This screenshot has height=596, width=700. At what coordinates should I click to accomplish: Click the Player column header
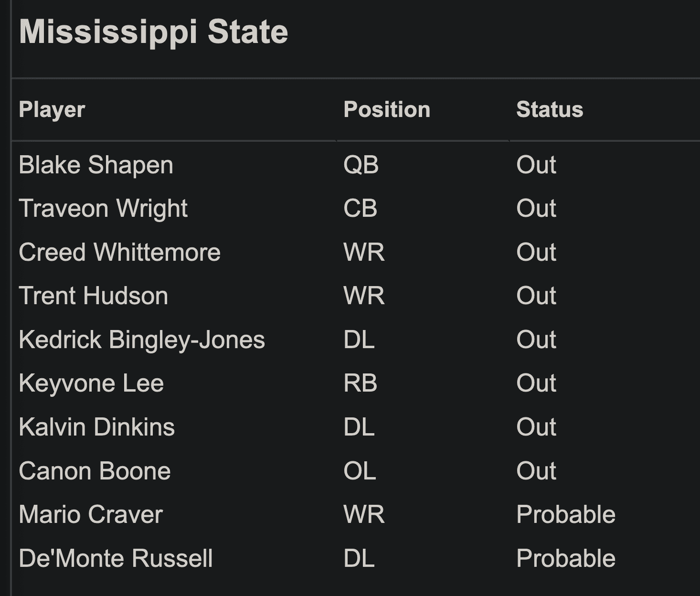click(x=52, y=110)
